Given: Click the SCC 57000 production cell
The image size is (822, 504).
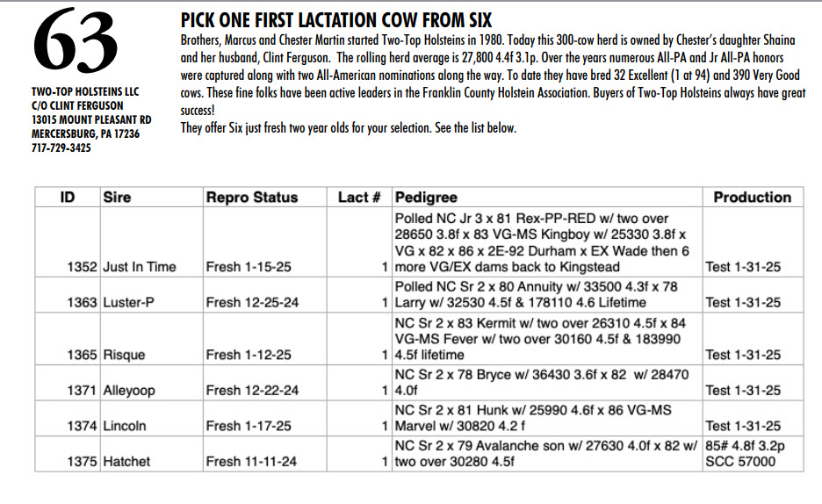Looking at the screenshot, I should coord(740,461).
